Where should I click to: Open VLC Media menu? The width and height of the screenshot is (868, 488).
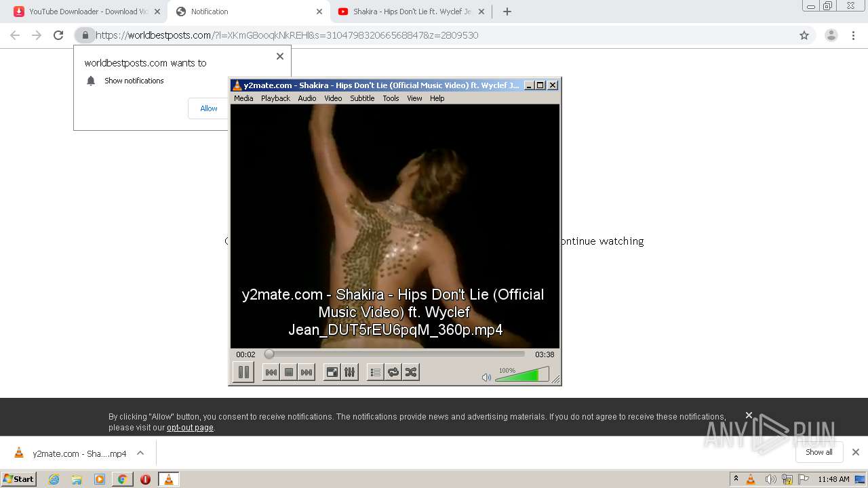[243, 98]
